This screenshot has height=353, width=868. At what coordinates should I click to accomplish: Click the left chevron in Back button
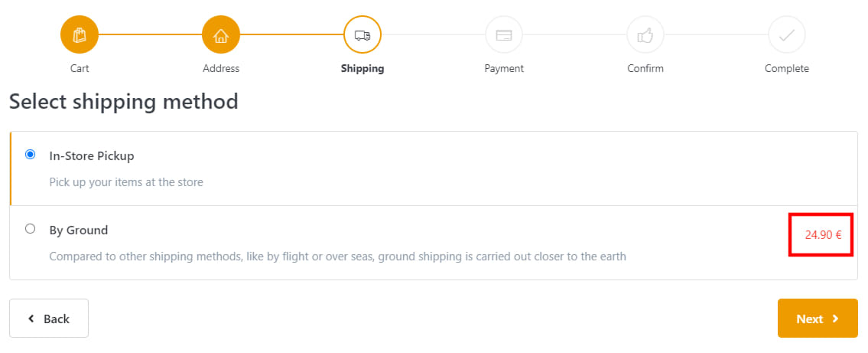coord(31,319)
